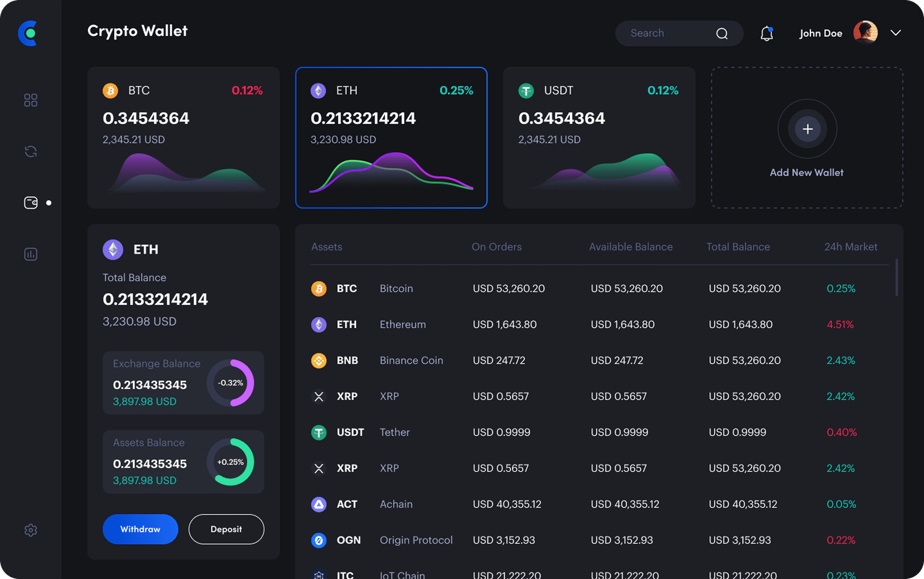Viewport: 924px width, 579px height.
Task: Open the dashboard grid icon in sidebar
Action: click(30, 100)
